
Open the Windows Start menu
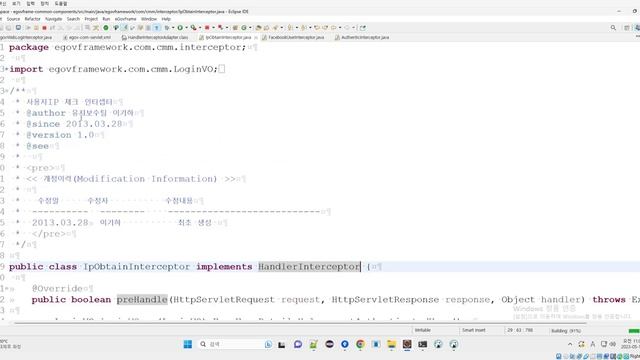pos(188,344)
